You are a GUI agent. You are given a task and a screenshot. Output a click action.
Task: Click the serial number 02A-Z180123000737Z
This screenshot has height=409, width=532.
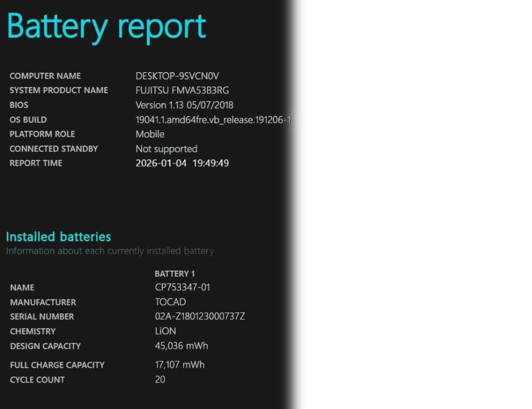point(199,316)
